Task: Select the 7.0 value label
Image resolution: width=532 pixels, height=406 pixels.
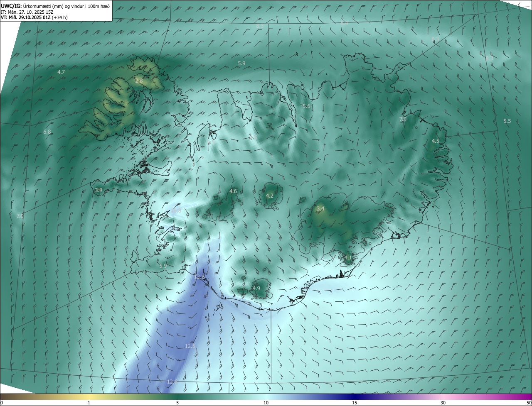Action: 403,120
